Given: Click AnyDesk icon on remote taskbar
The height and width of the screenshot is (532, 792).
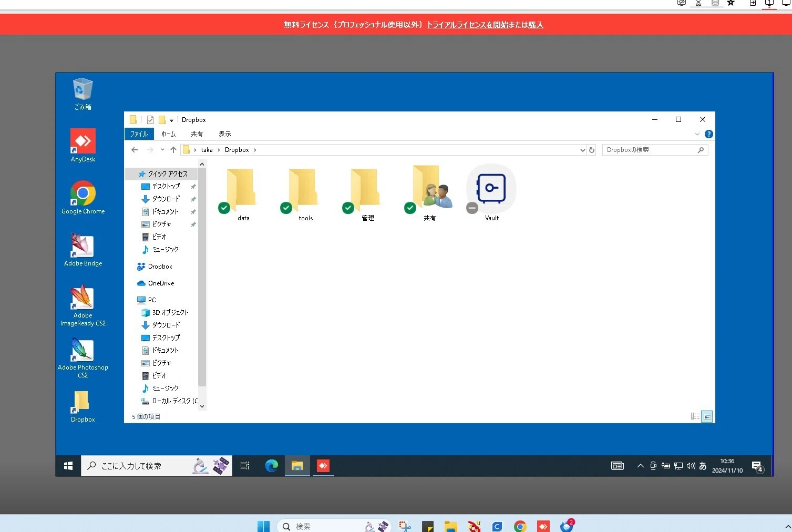Looking at the screenshot, I should coord(323,466).
